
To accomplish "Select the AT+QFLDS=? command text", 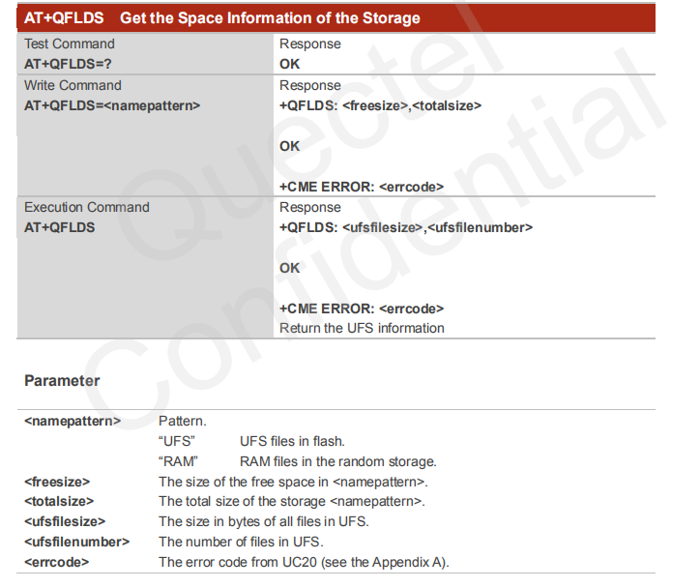I will tap(73, 64).
